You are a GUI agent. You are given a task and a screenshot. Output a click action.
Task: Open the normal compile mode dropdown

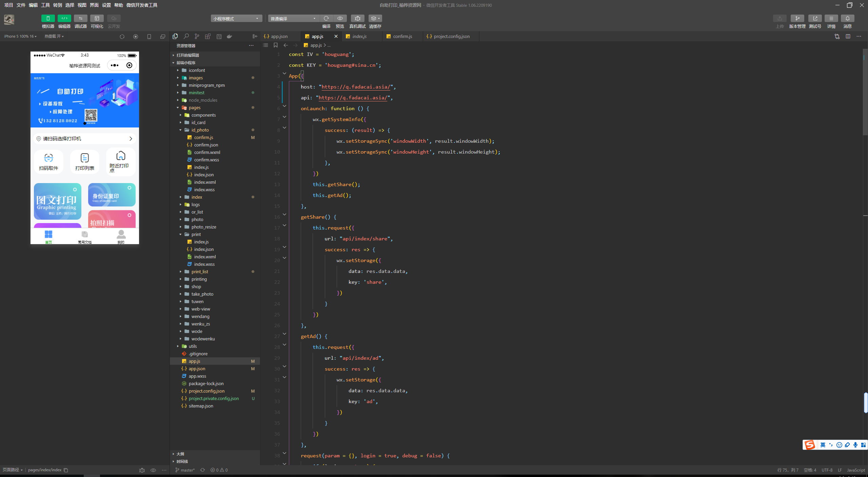294,19
